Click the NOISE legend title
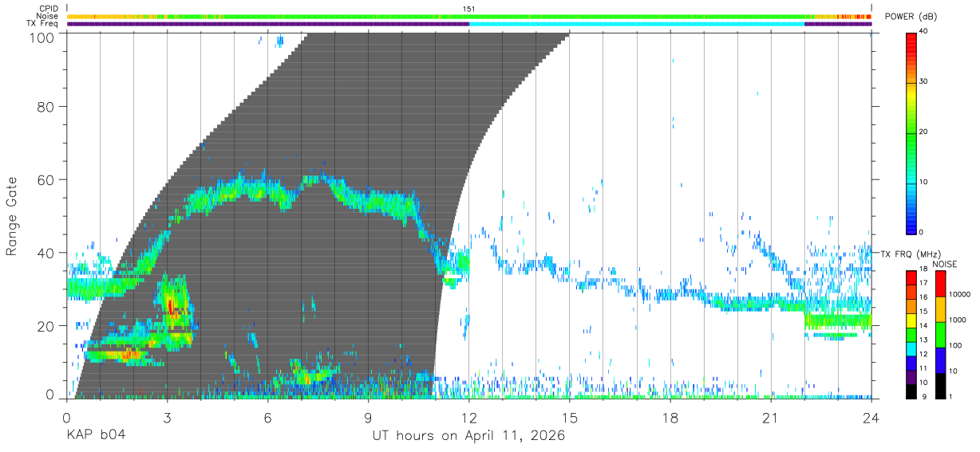Screen dimensions: 980x452 [946, 264]
